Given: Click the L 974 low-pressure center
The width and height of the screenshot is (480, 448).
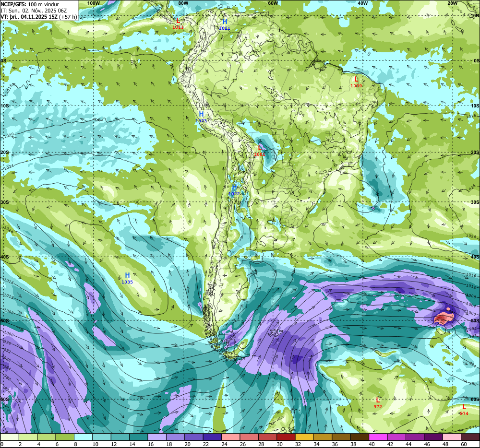Looking at the screenshot, I should [x=464, y=410].
